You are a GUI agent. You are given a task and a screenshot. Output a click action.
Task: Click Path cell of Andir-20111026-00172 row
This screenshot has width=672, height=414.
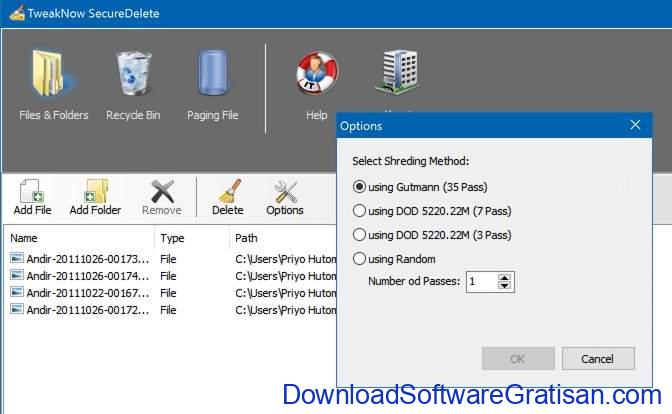pyautogui.click(x=285, y=310)
